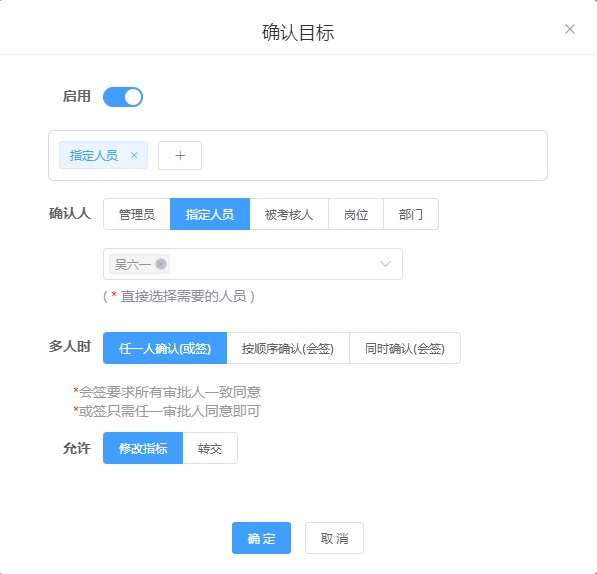Toggle the 启用 switch
This screenshot has width=597, height=574.
pyautogui.click(x=123, y=97)
